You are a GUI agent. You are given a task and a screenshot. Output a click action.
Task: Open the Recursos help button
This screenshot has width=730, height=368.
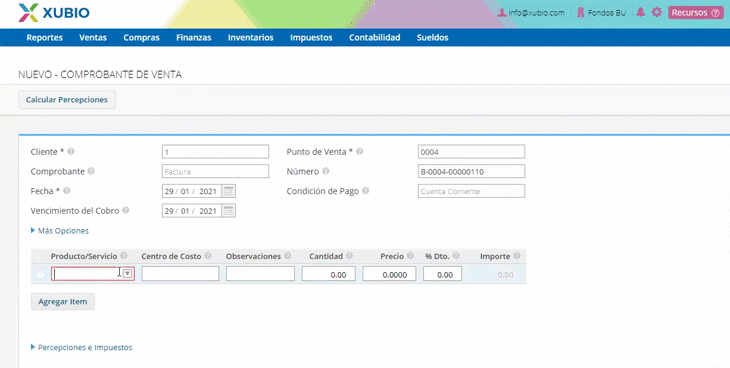(x=696, y=13)
